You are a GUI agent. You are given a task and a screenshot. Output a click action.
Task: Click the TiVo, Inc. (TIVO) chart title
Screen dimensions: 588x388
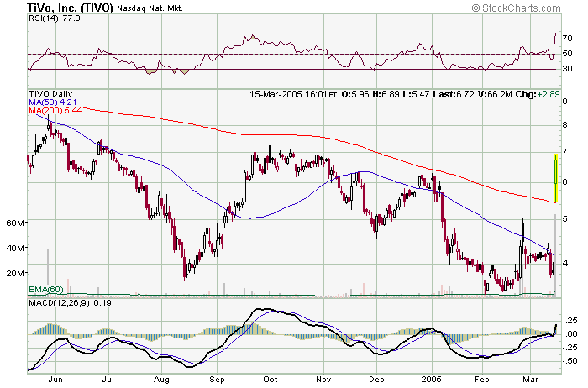[x=70, y=8]
